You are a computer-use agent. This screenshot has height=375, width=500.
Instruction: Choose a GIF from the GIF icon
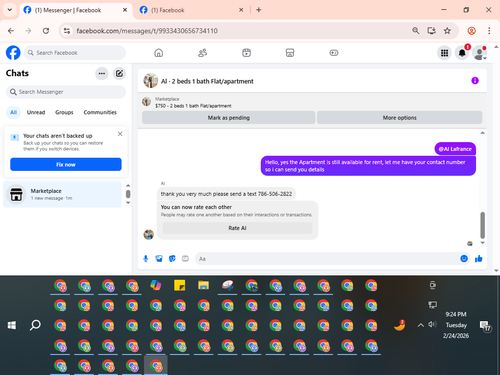185,259
